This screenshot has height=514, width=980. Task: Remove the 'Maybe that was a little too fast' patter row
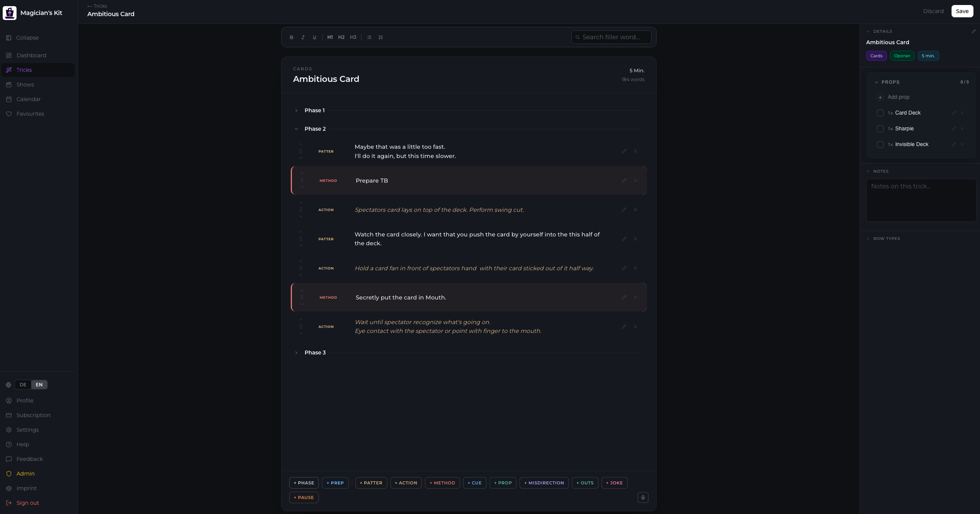pos(635,151)
